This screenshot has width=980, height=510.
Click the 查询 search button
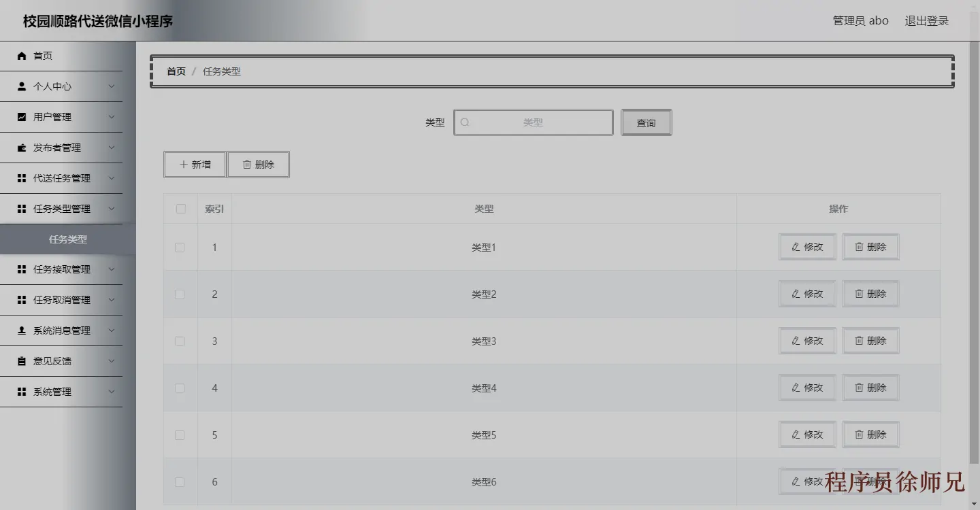[x=647, y=122]
